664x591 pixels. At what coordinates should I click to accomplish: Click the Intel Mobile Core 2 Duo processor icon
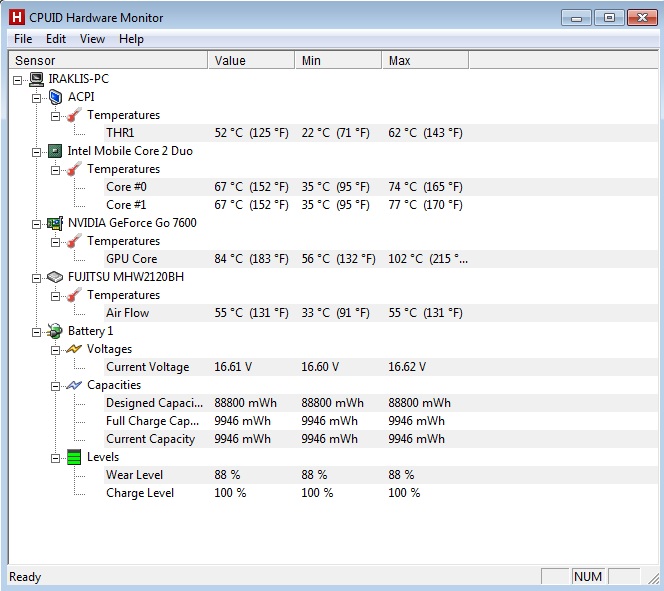(56, 151)
